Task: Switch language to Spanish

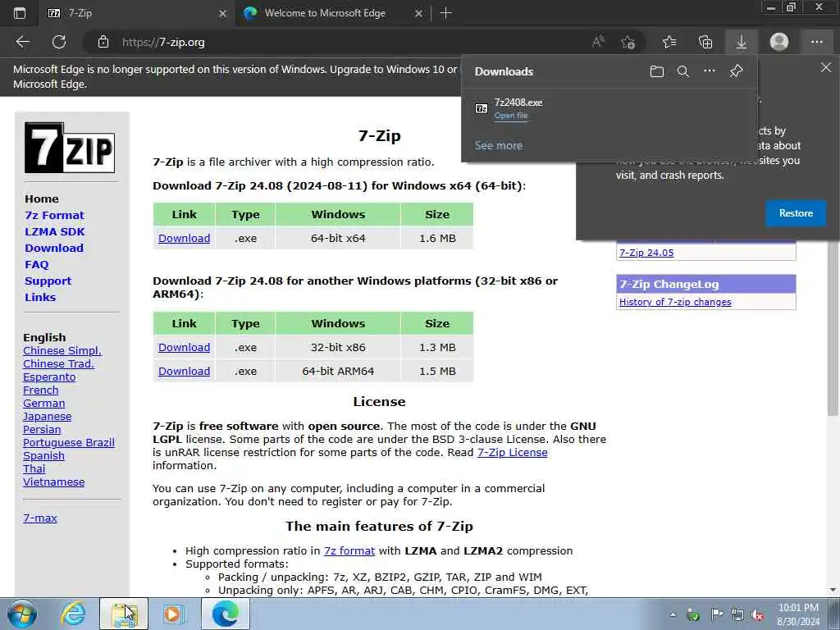Action: [x=44, y=456]
